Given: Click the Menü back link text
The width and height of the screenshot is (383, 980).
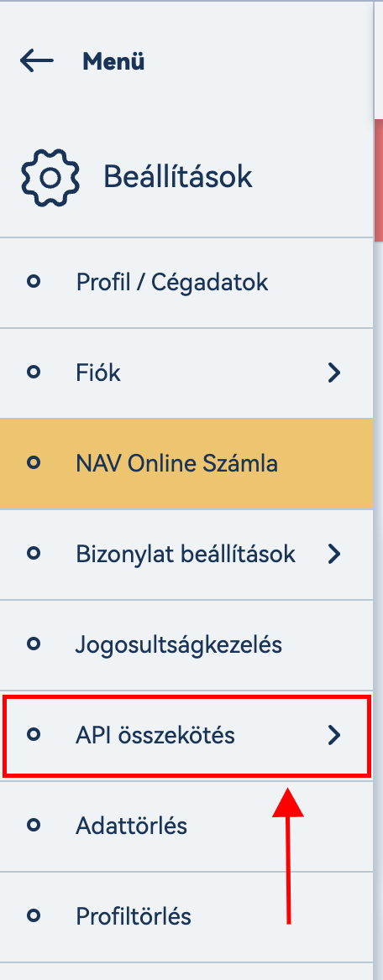Looking at the screenshot, I should pos(113,61).
